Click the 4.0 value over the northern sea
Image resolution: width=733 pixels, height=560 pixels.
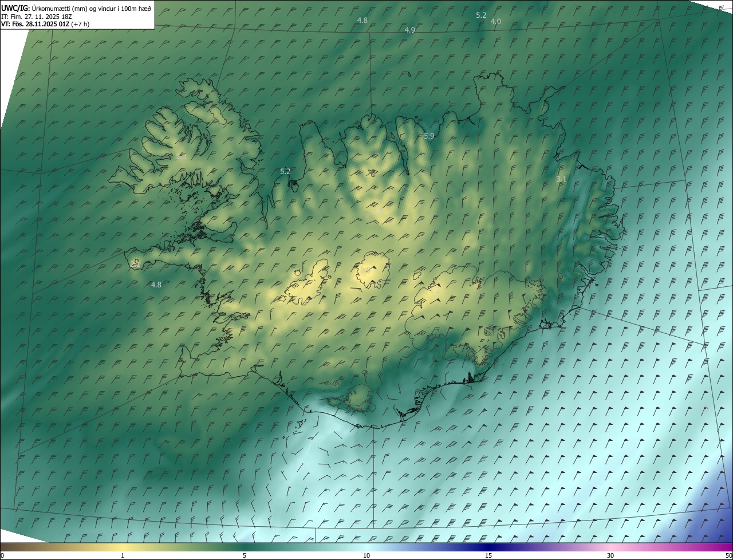pyautogui.click(x=496, y=21)
